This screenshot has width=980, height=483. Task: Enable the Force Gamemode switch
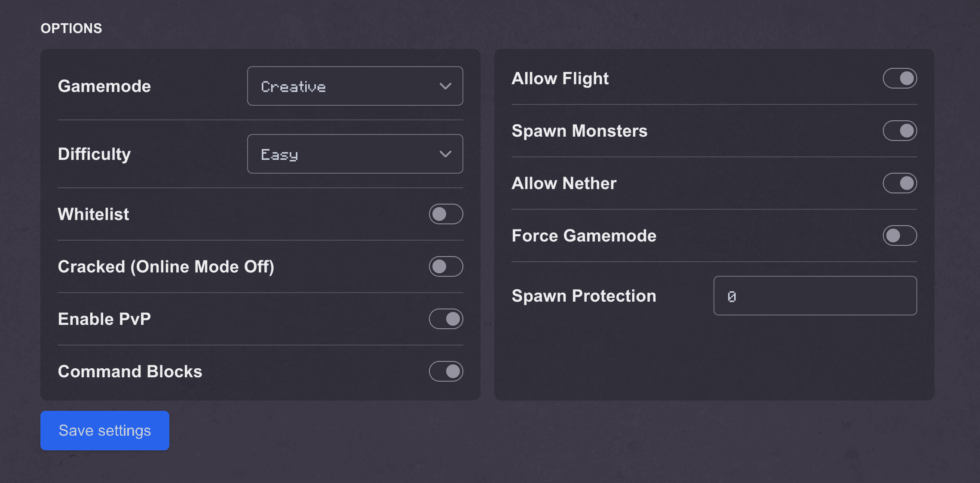(900, 235)
